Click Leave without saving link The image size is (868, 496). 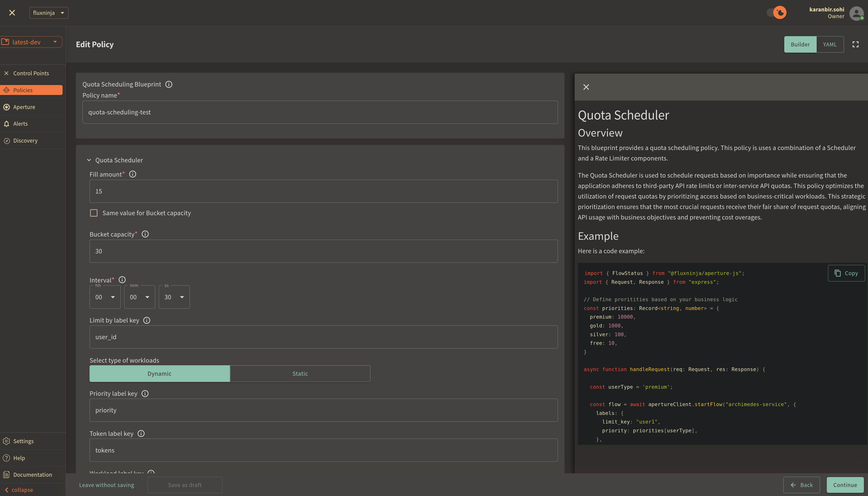107,485
